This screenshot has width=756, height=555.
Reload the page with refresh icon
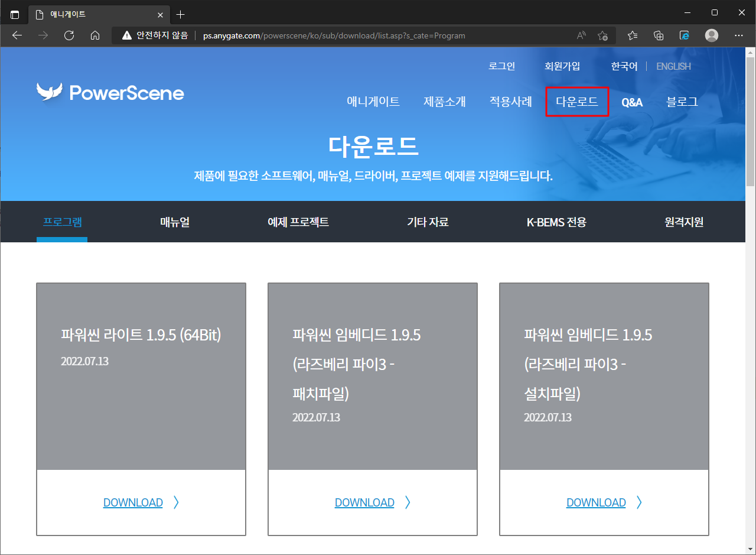pos(69,35)
